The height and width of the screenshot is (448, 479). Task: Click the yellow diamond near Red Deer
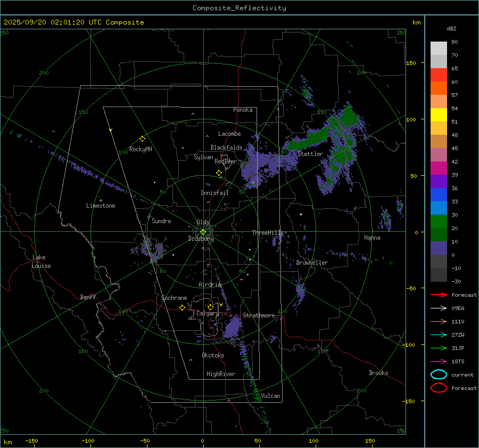click(219, 173)
